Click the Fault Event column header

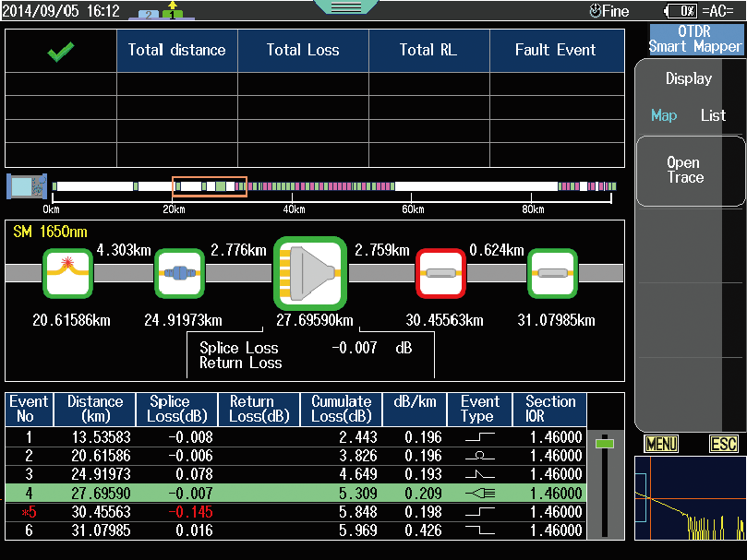555,51
